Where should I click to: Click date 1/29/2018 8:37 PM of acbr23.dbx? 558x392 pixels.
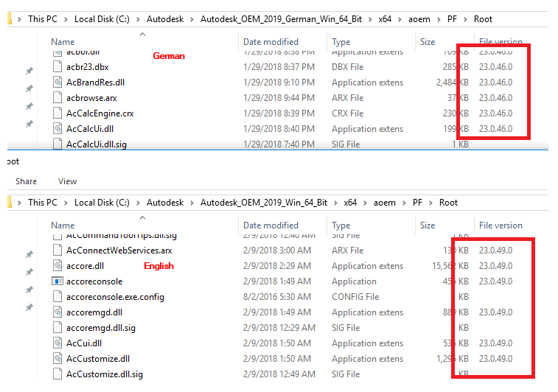pyautogui.click(x=279, y=67)
